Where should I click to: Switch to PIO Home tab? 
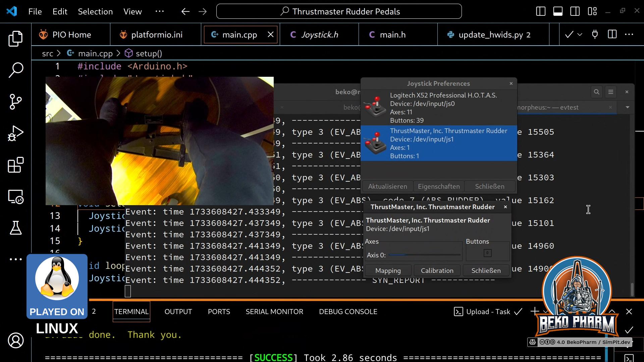[71, 35]
